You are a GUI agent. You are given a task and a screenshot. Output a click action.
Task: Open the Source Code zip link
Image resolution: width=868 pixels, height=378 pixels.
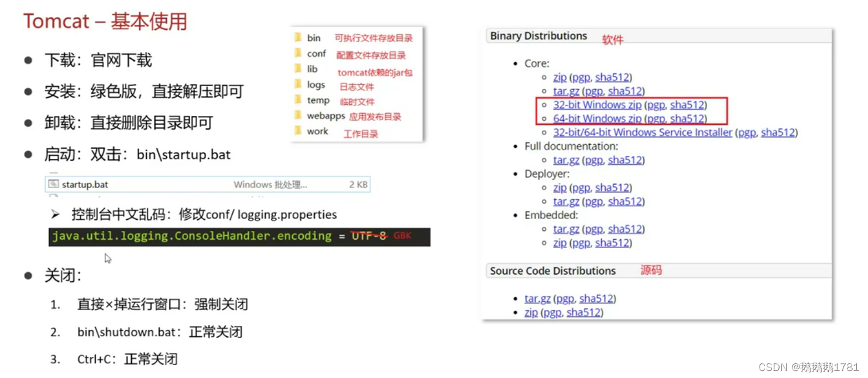point(531,312)
